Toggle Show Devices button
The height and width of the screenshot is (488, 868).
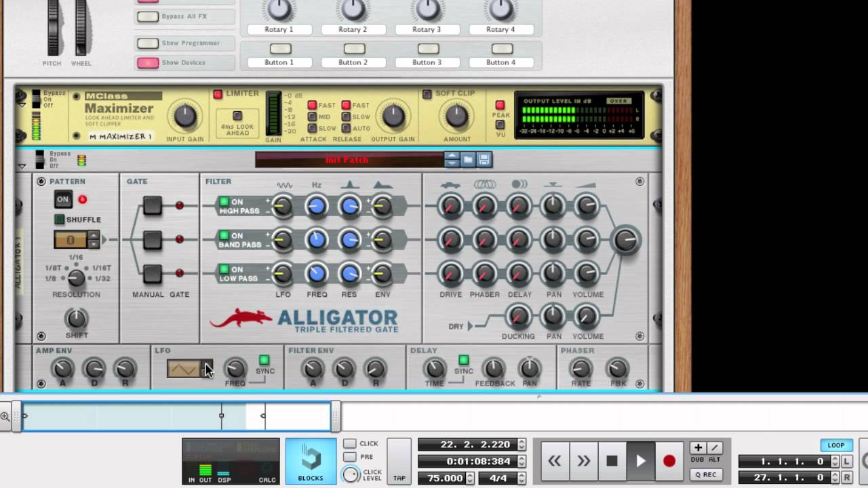coord(148,63)
